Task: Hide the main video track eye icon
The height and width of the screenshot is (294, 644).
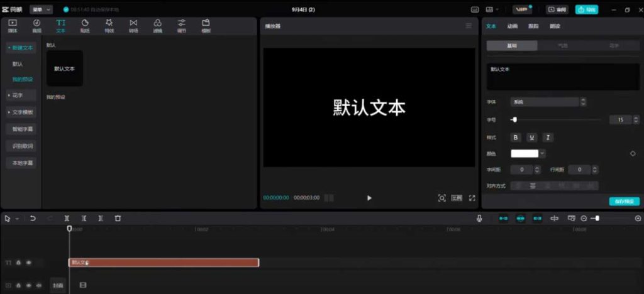Action: point(28,285)
